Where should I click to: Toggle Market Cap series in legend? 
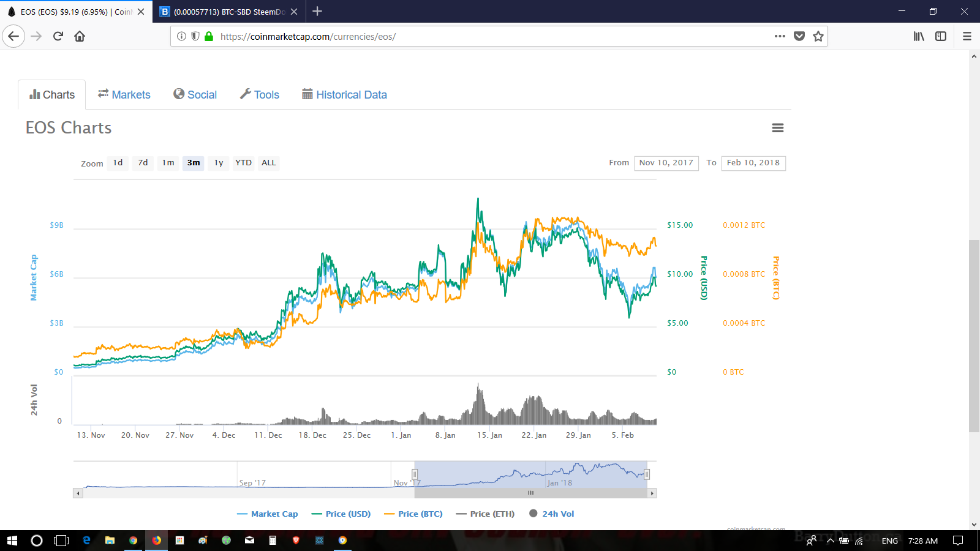[268, 514]
